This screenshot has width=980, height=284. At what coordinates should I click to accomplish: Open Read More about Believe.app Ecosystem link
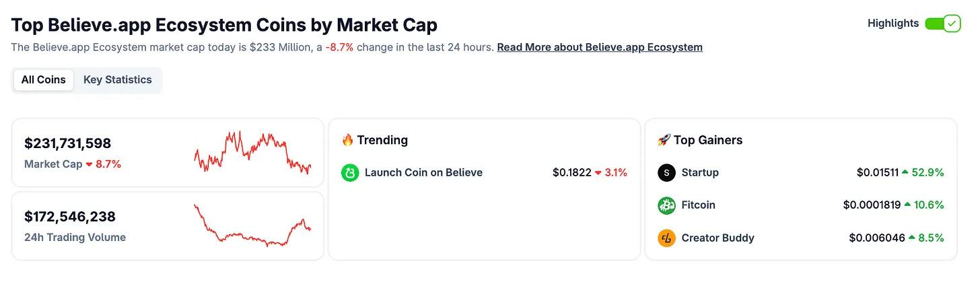[x=600, y=47]
